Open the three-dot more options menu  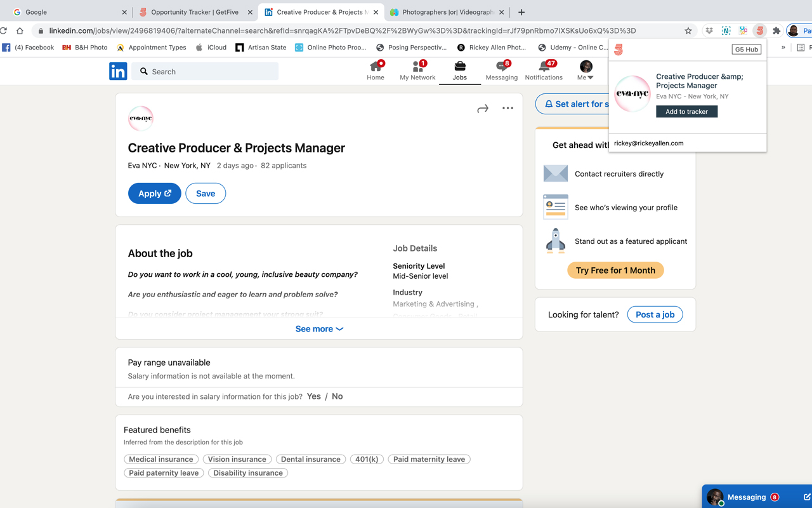coord(507,109)
